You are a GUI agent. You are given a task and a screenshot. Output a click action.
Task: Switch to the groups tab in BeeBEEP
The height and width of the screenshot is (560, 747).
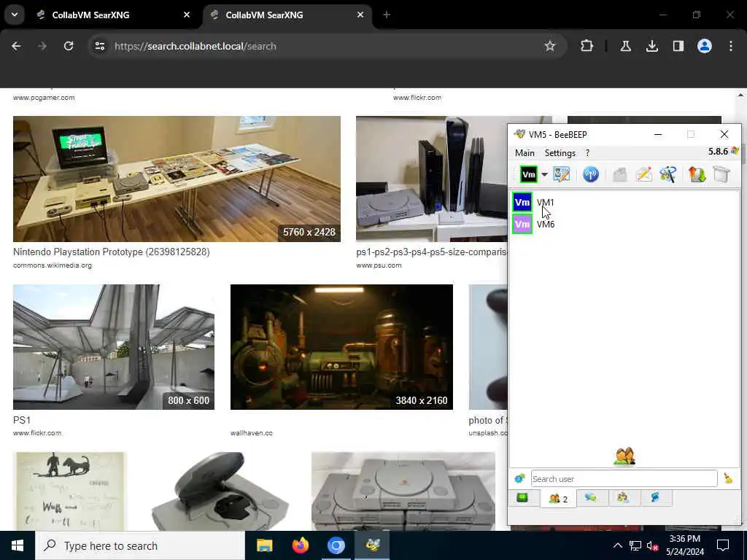(623, 498)
